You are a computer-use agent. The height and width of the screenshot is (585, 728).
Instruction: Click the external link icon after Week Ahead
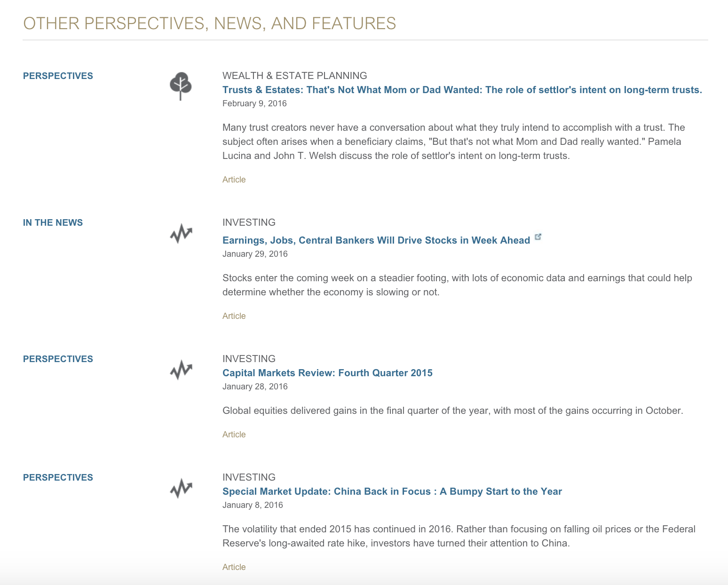click(x=538, y=237)
